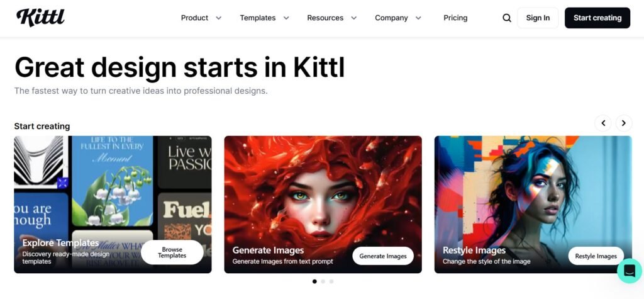The height and width of the screenshot is (299, 644).
Task: Expand the Resources chevron arrow
Action: tap(353, 18)
